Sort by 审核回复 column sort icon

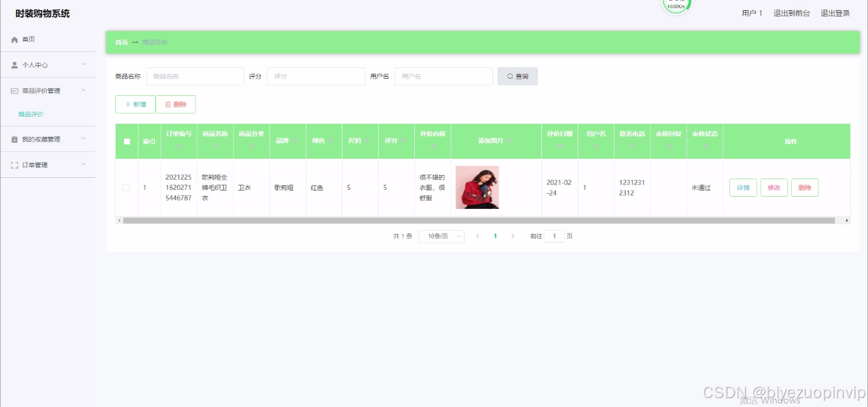(668, 147)
